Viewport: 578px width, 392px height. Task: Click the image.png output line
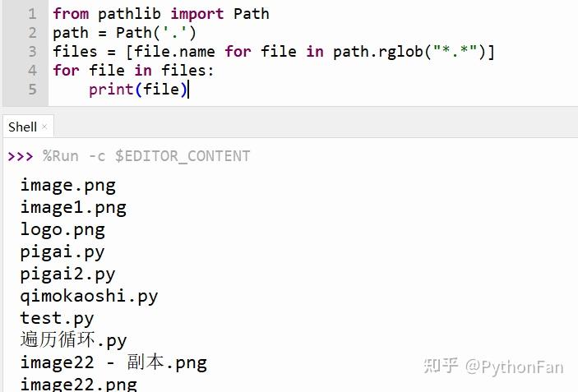point(67,186)
